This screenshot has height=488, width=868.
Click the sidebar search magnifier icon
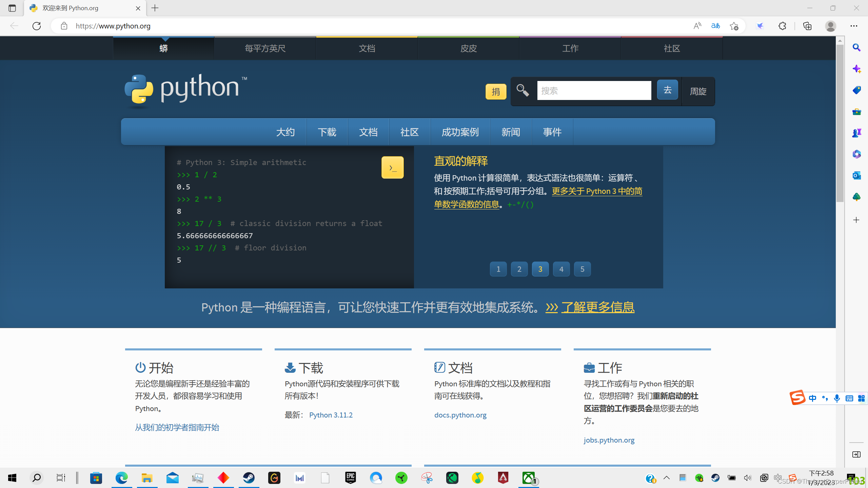tap(856, 48)
